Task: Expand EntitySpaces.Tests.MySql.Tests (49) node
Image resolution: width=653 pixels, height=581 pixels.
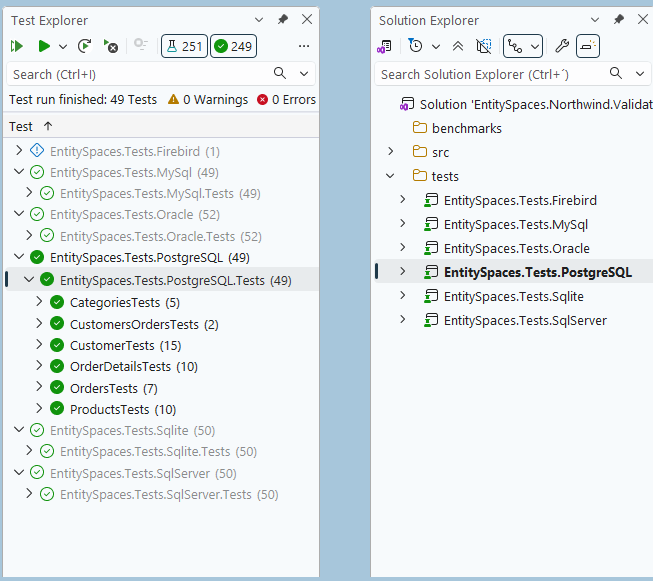Action: [x=29, y=193]
